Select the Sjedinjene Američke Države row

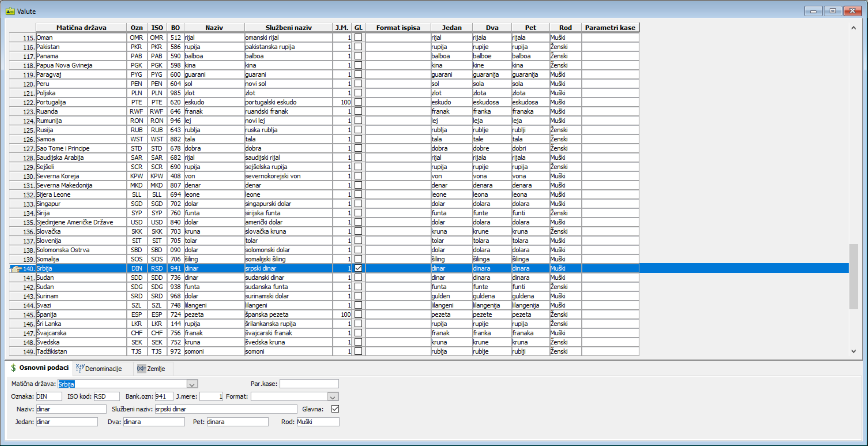pos(324,222)
